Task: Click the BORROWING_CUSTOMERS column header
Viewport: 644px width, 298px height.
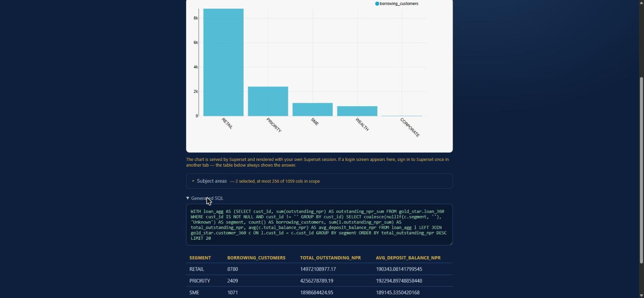Action: (256, 258)
